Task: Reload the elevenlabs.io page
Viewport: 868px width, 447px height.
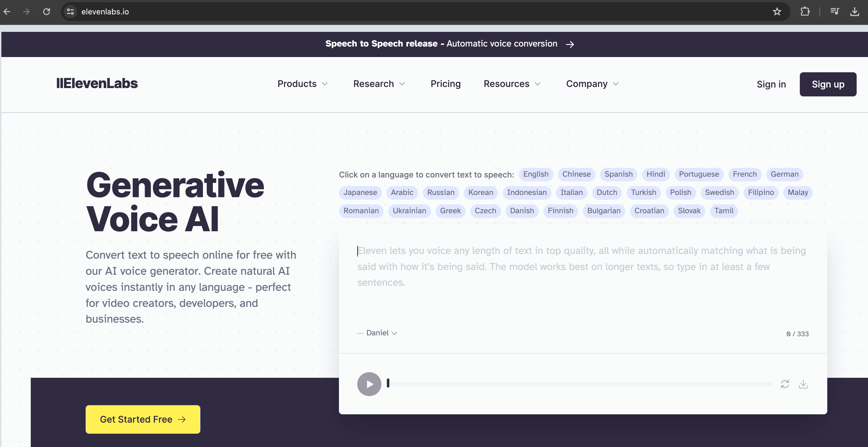Action: click(x=47, y=11)
